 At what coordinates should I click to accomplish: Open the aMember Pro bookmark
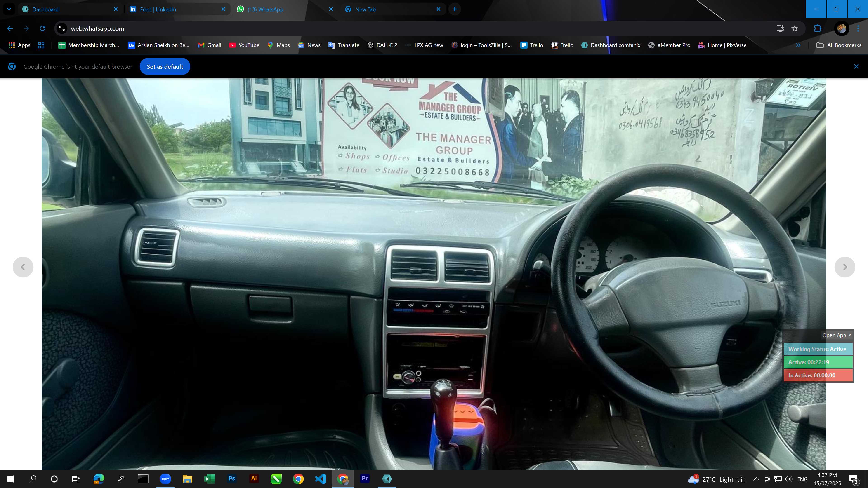coord(669,45)
